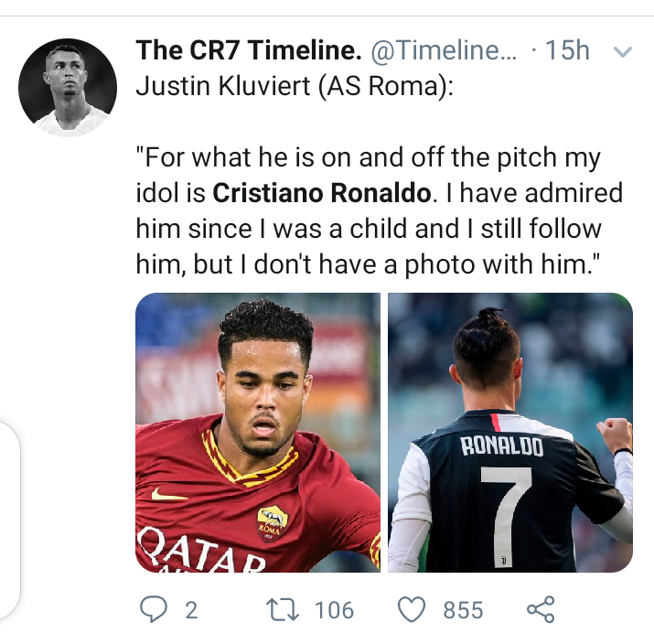Tap the white panel edge at left
Image resolution: width=654 pixels, height=644 pixels.
(x=10, y=521)
